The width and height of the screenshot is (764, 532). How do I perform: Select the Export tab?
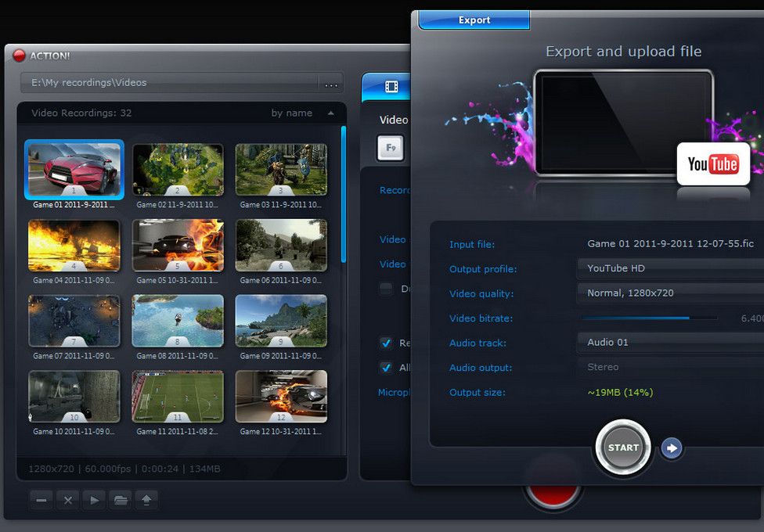click(x=474, y=20)
